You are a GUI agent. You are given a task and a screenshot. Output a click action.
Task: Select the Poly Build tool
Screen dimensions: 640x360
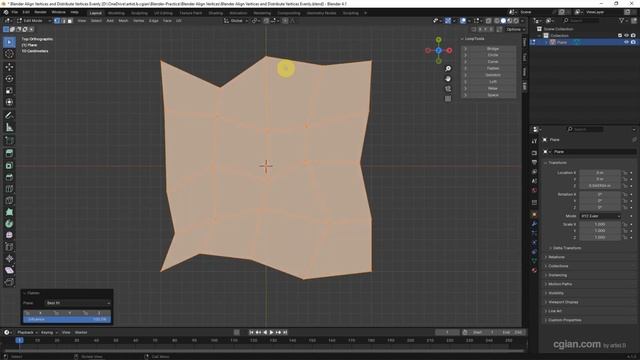[9, 212]
